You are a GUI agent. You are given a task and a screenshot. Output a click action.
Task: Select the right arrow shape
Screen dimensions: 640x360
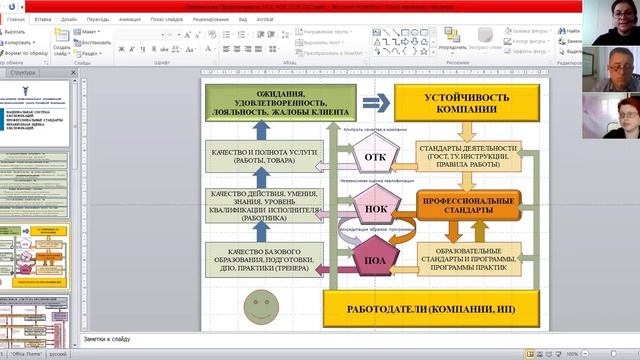pos(405,42)
